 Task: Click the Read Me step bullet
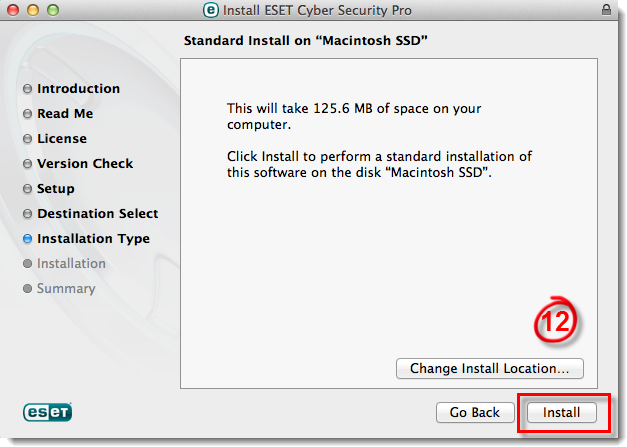27,114
